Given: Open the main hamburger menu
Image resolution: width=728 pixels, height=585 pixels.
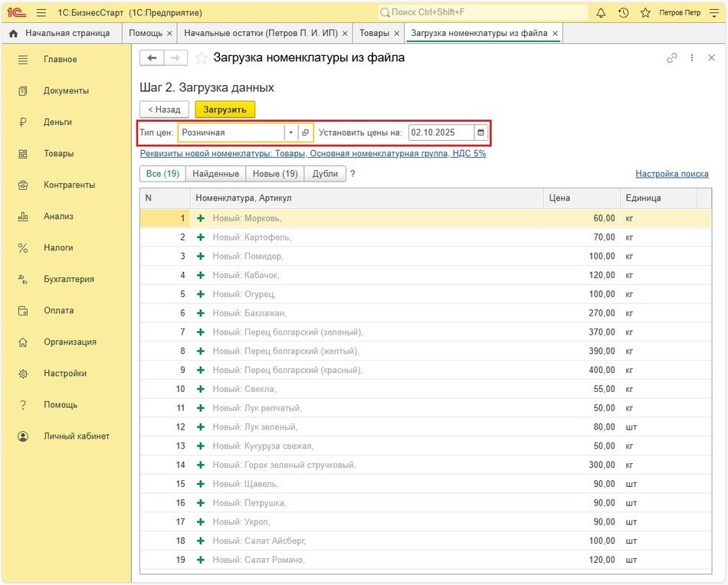Looking at the screenshot, I should point(41,13).
